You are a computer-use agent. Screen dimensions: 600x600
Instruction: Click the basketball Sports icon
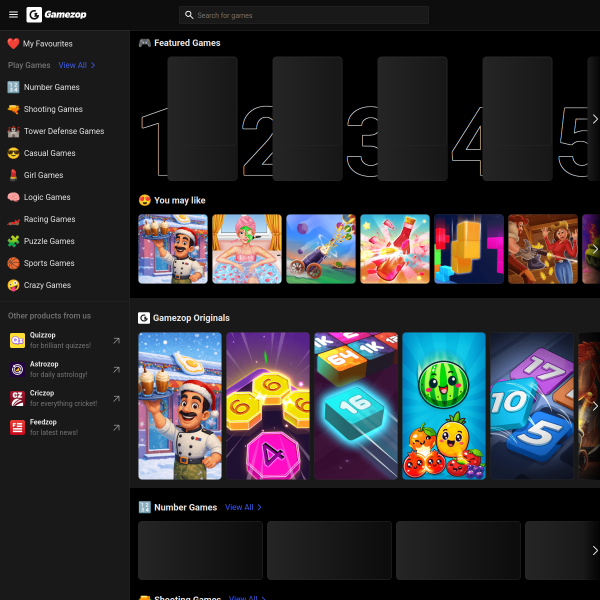click(13, 263)
